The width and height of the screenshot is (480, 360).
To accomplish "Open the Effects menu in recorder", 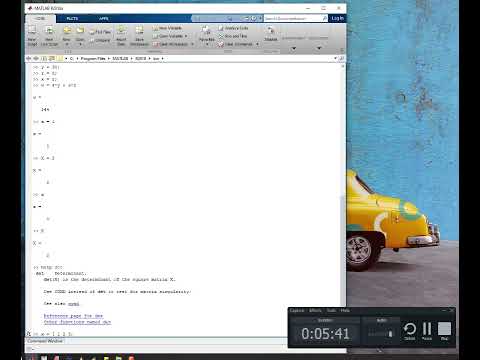I will (x=315, y=311).
